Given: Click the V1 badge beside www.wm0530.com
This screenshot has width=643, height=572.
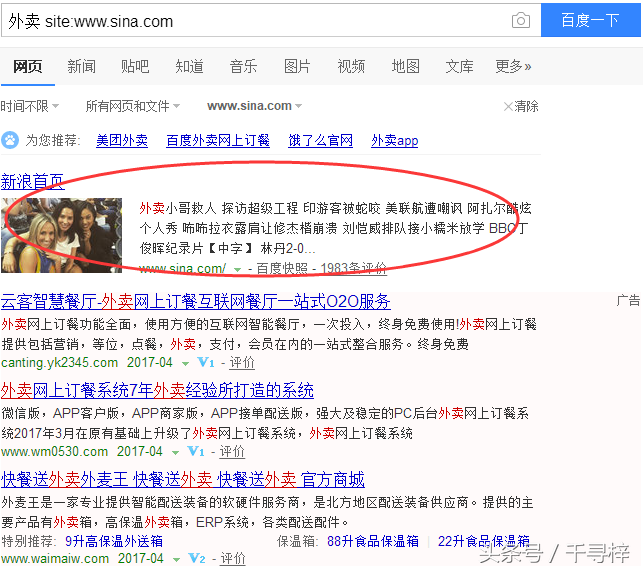Looking at the screenshot, I should point(196,451).
